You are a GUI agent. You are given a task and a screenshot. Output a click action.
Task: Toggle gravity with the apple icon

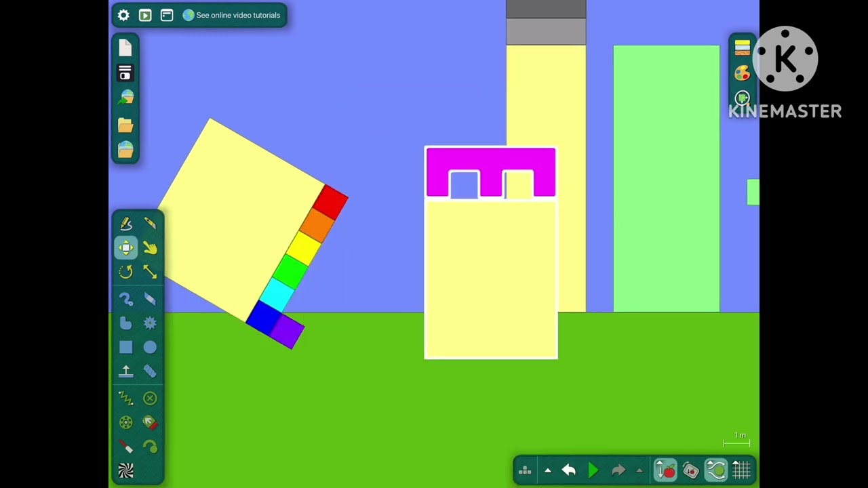(666, 470)
